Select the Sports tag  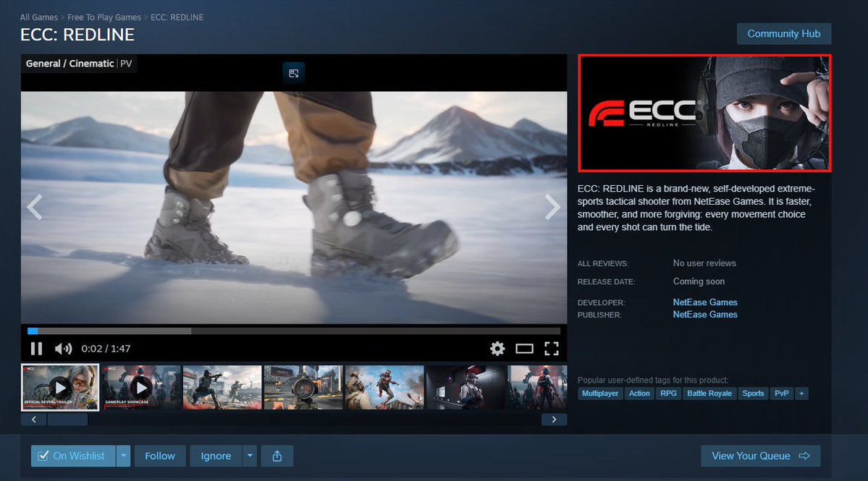click(754, 393)
